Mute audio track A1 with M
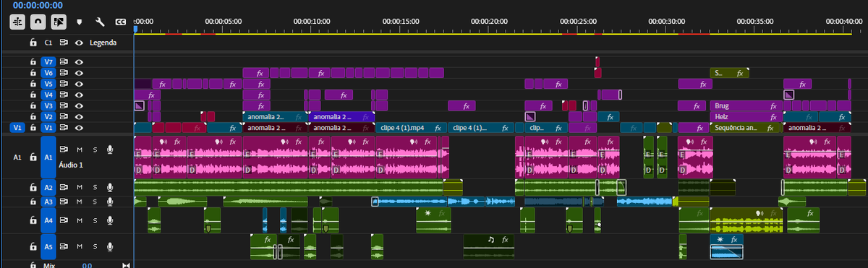This screenshot has width=868, height=268. pyautogui.click(x=80, y=150)
